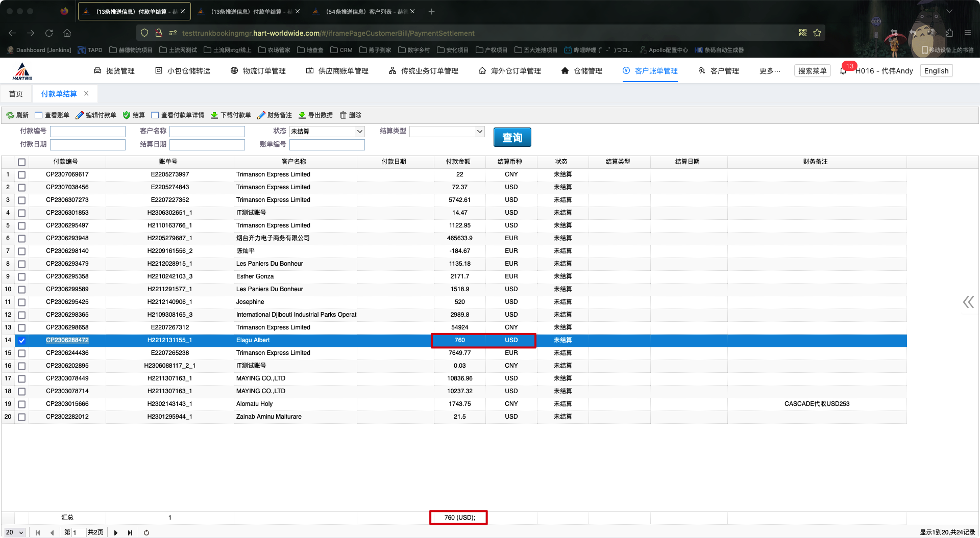This screenshot has width=980, height=538.
Task: Click the export data (导出数据) icon
Action: pos(302,115)
